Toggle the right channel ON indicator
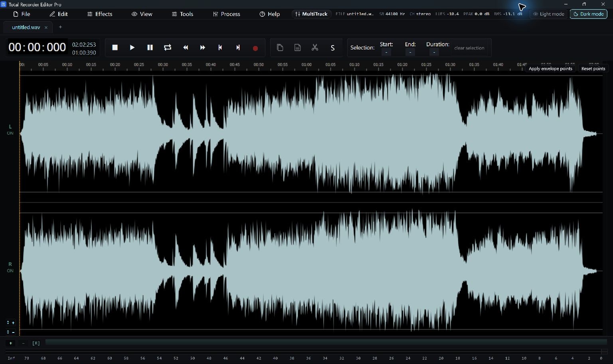 [10, 271]
